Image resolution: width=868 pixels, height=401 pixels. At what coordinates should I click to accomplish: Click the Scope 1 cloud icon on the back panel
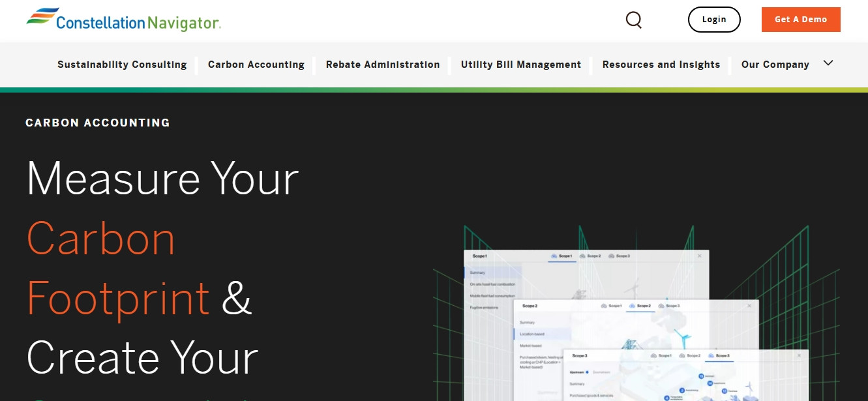(552, 256)
